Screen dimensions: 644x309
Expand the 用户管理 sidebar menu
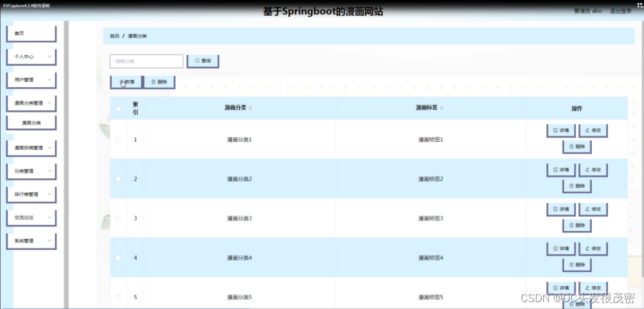31,80
